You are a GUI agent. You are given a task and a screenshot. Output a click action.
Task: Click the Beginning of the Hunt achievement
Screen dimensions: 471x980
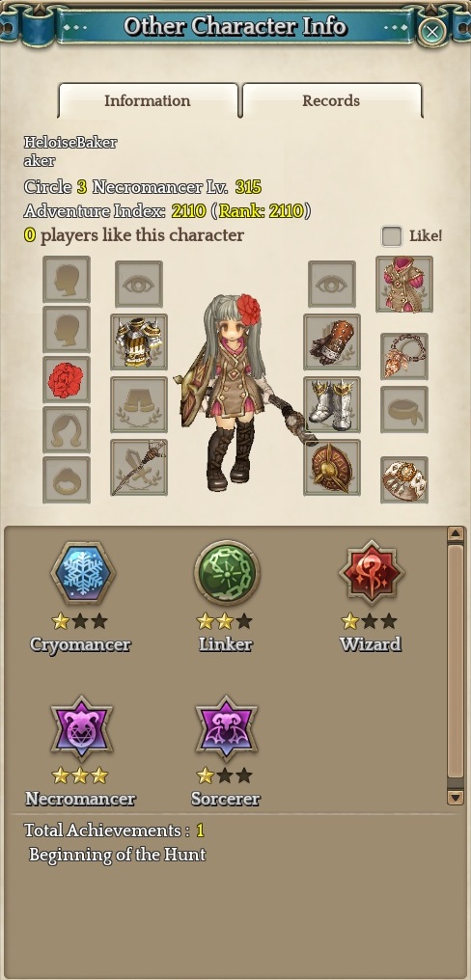pos(117,855)
